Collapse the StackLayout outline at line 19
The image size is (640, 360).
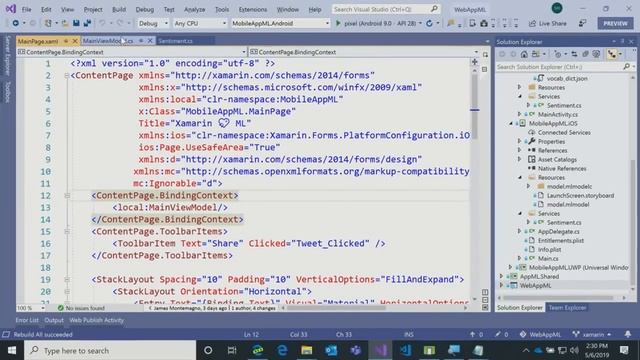click(67, 280)
